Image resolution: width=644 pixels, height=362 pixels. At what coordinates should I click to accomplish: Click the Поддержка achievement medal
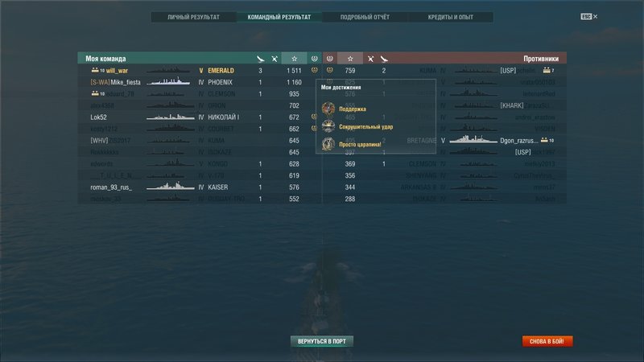[328, 109]
